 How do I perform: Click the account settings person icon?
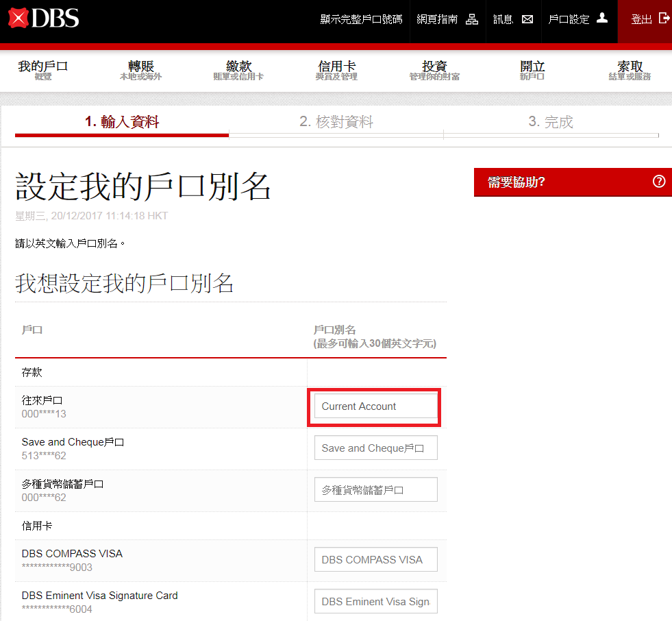602,19
